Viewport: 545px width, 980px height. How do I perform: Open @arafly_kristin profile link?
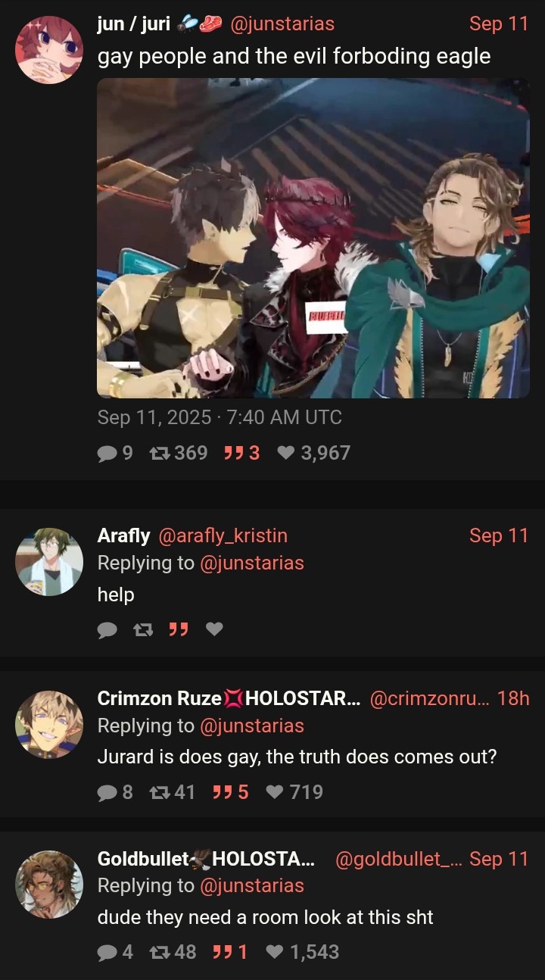(x=223, y=535)
